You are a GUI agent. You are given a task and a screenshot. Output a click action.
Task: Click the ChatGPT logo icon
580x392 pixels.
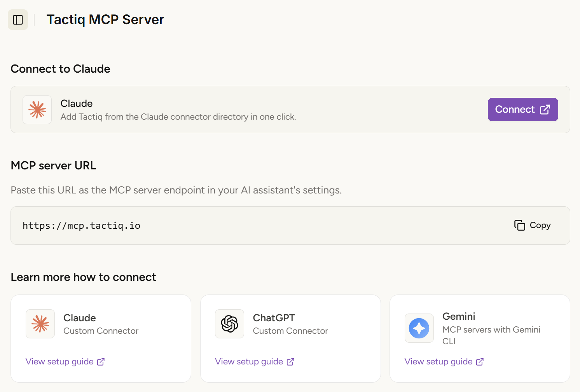click(230, 324)
